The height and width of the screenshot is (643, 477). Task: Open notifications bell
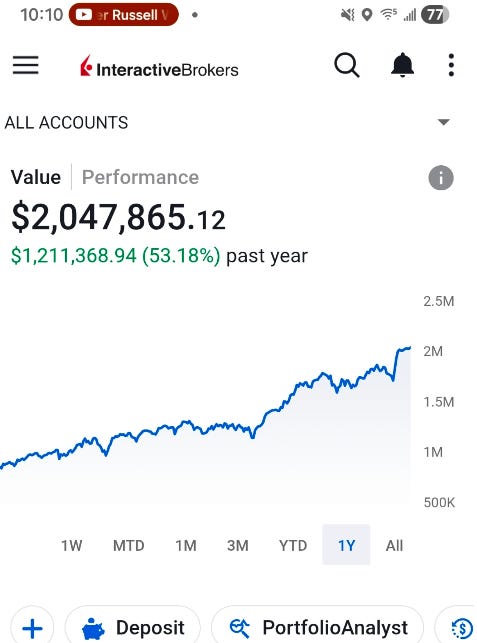pos(402,65)
